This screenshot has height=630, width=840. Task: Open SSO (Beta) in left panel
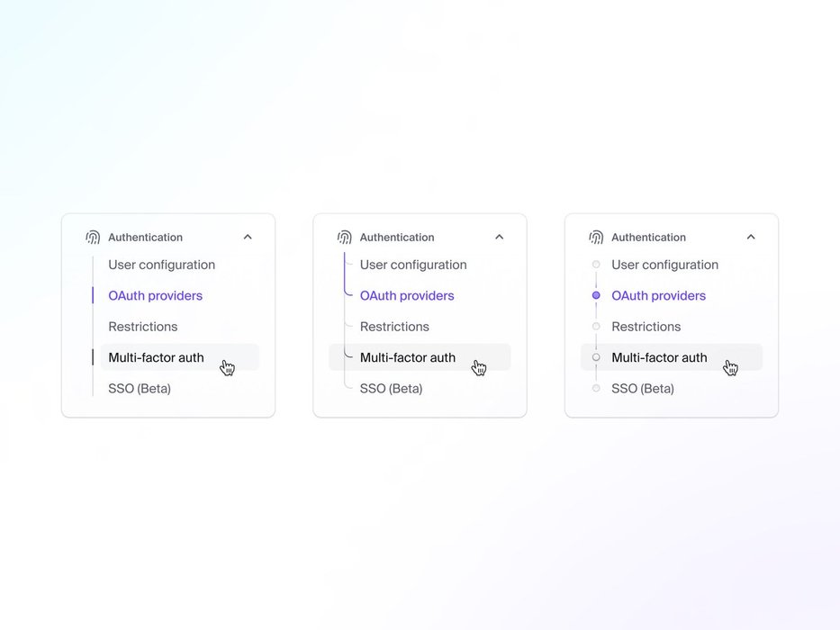pyautogui.click(x=140, y=389)
